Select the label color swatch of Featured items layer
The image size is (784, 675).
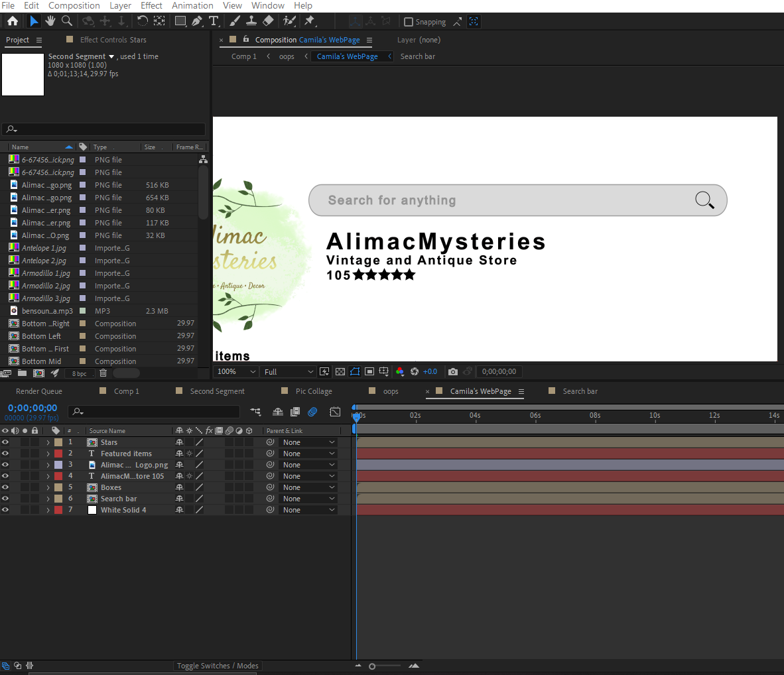point(58,454)
